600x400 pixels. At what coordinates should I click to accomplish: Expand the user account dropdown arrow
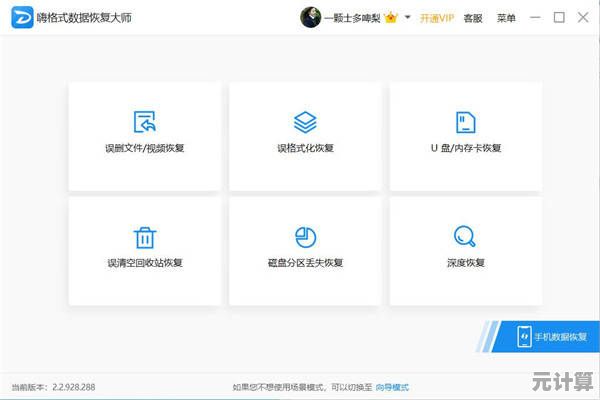(408, 17)
